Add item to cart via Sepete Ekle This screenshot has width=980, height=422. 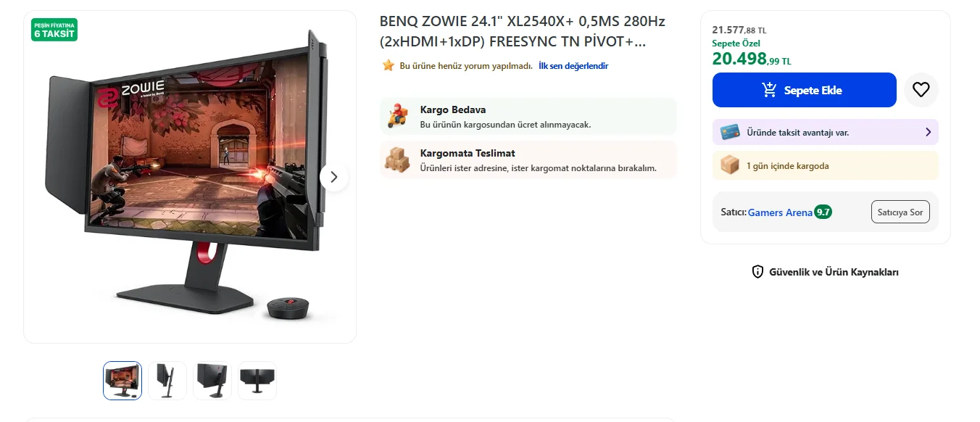(x=805, y=90)
